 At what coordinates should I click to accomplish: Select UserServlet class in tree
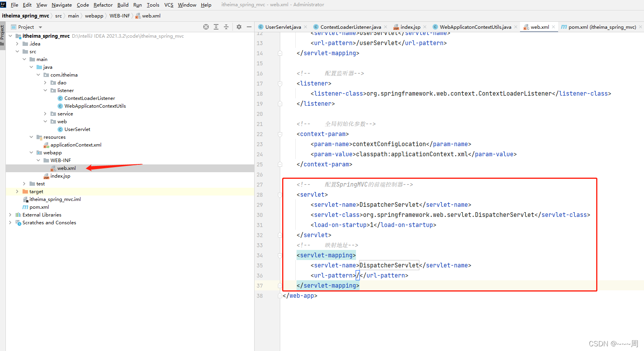pyautogui.click(x=77, y=129)
